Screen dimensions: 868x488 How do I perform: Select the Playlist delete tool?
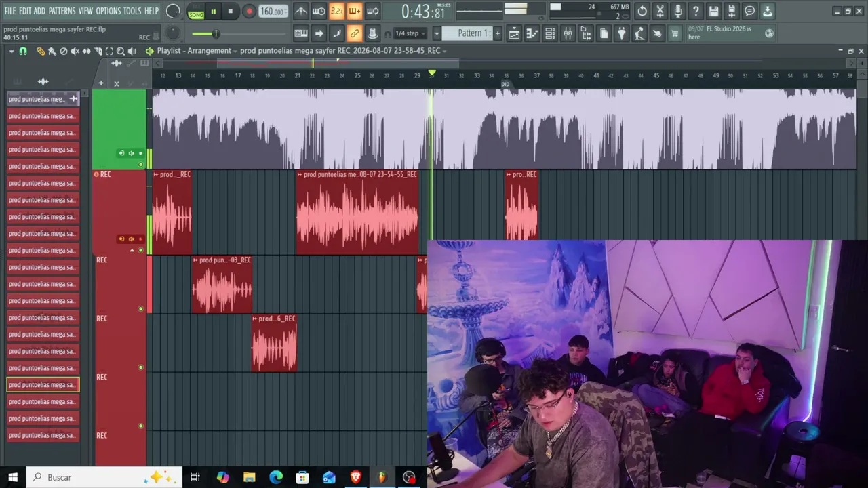[64, 51]
